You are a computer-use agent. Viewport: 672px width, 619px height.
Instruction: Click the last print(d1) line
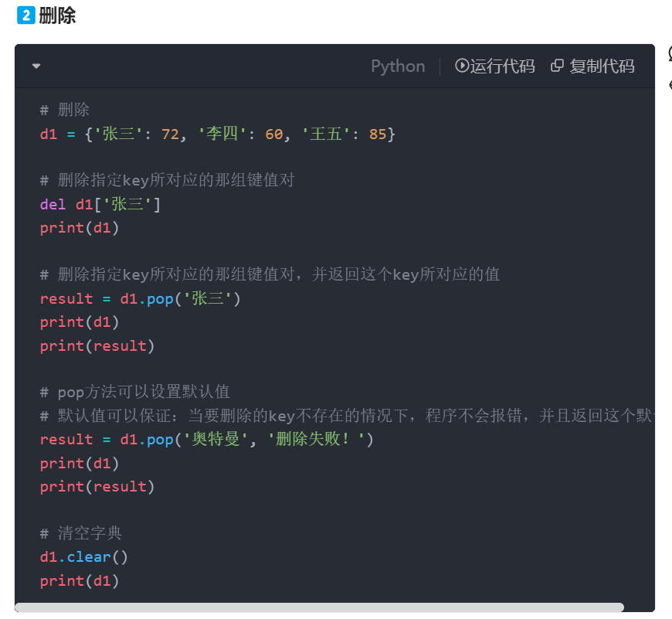coord(80,581)
